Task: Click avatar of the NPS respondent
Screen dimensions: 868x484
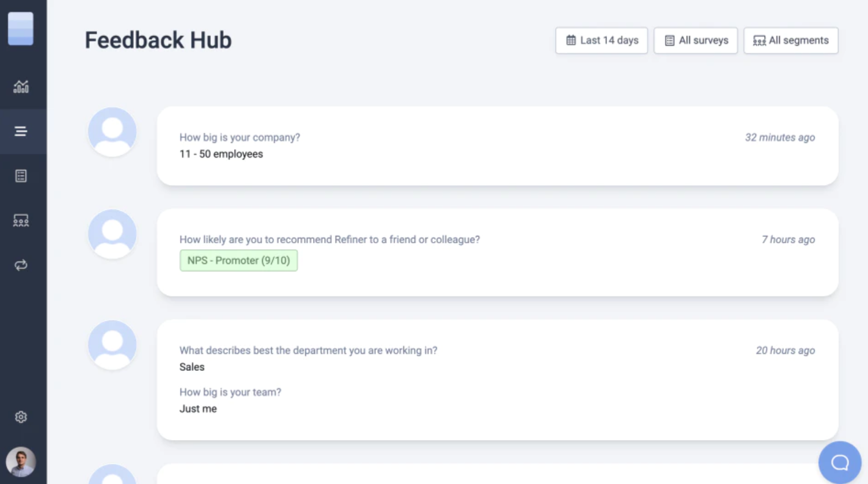Action: pyautogui.click(x=112, y=233)
